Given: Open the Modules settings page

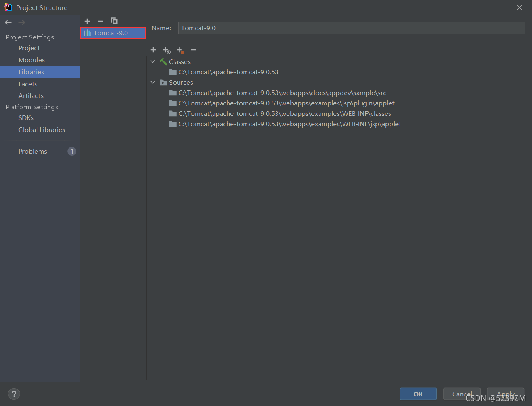Looking at the screenshot, I should tap(32, 60).
